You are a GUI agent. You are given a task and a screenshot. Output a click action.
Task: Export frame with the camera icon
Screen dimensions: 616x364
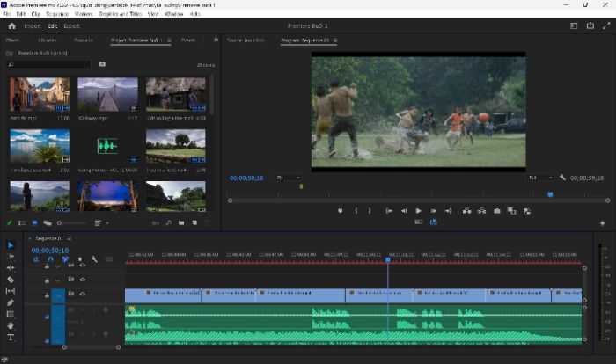pos(497,211)
